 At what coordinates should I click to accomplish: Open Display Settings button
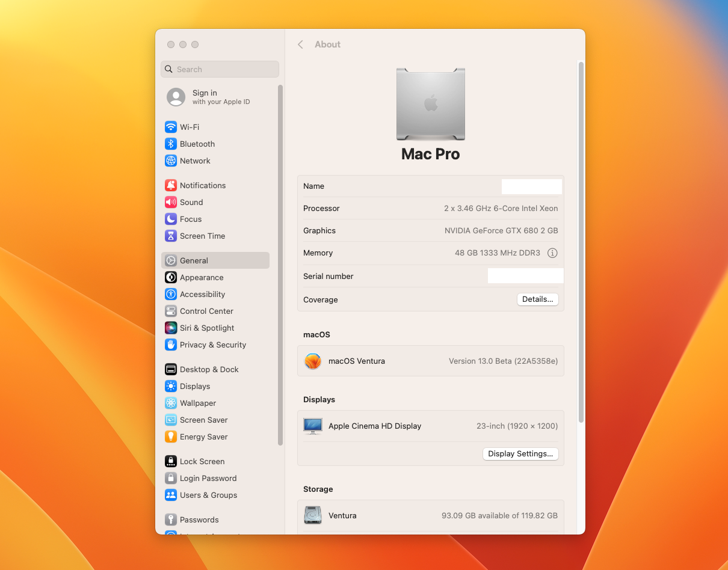520,454
